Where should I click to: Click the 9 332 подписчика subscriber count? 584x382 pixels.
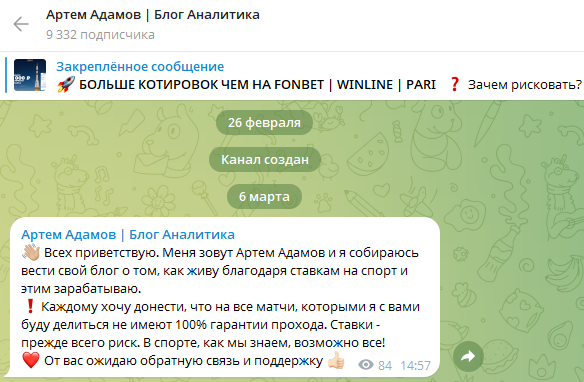(x=100, y=35)
